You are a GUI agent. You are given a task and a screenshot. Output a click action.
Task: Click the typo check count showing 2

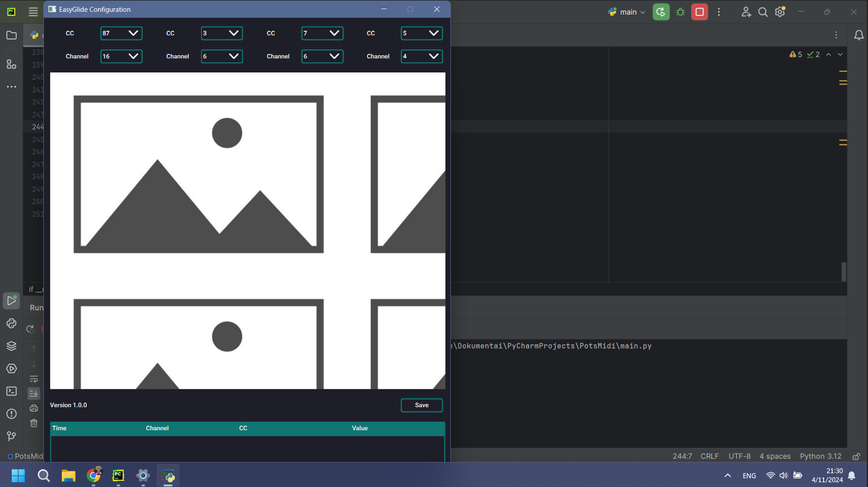tap(813, 55)
